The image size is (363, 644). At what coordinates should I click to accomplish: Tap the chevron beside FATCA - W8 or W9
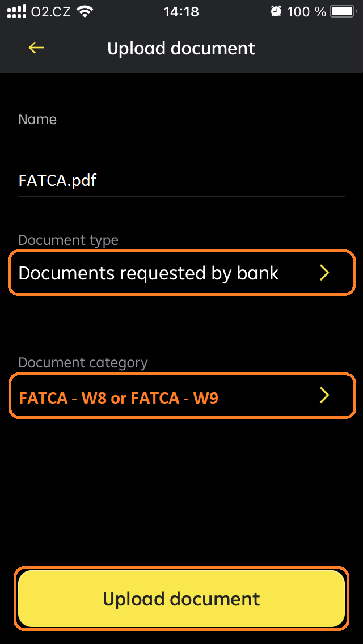click(325, 396)
